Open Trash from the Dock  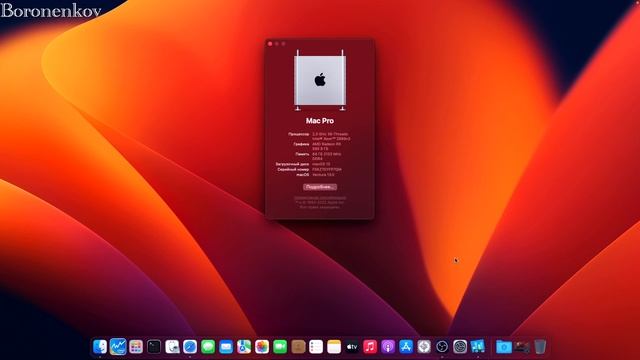coord(540,347)
